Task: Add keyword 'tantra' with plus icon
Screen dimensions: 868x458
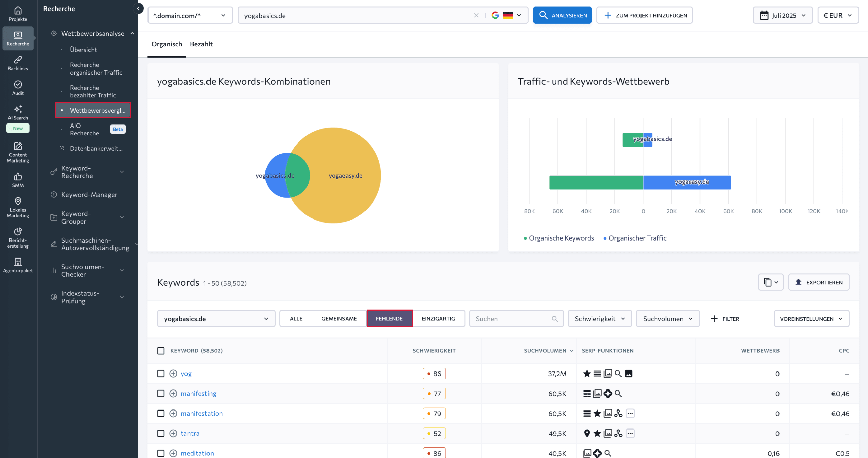Action: 173,433
